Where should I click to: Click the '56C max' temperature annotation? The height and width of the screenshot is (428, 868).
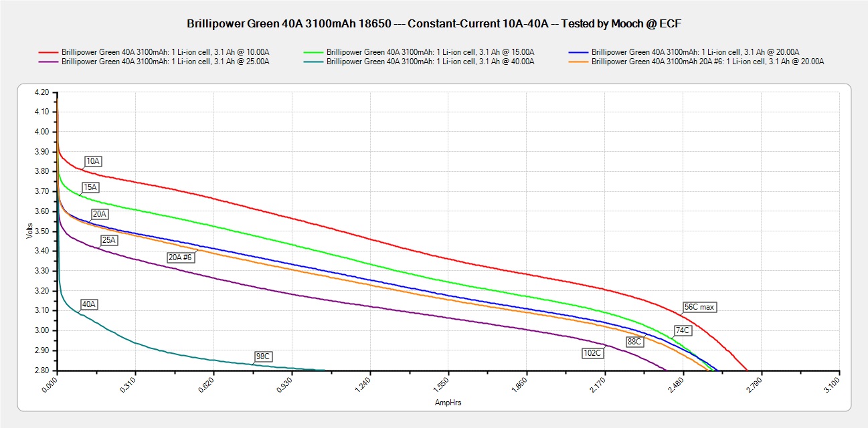point(699,308)
